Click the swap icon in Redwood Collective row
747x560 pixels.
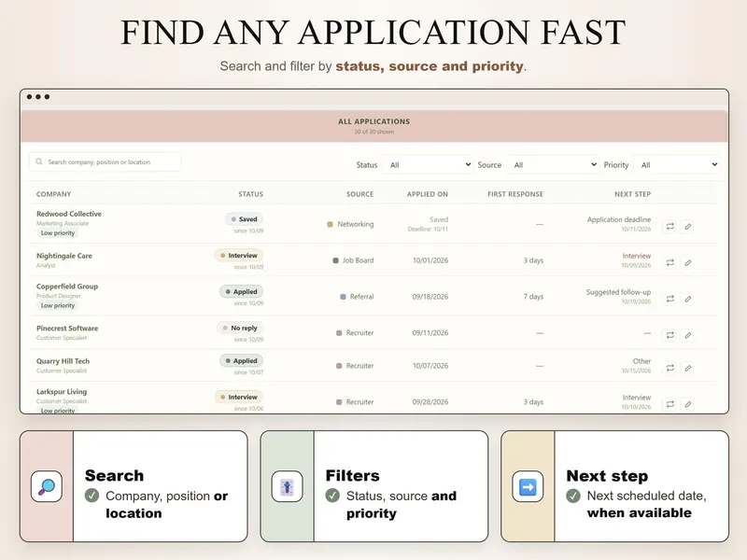(x=669, y=226)
